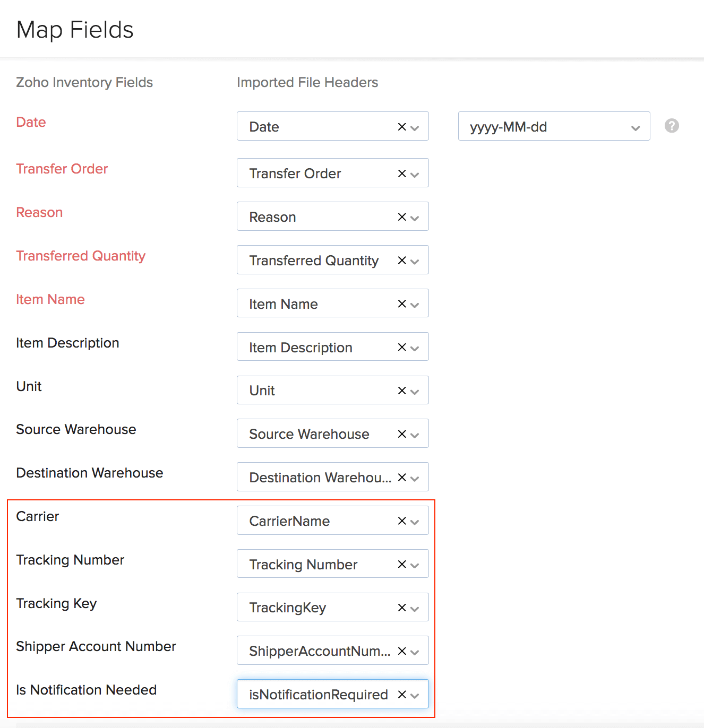Viewport: 704px width, 728px height.
Task: Remove the Source Warehouse mapping
Action: [x=401, y=434]
